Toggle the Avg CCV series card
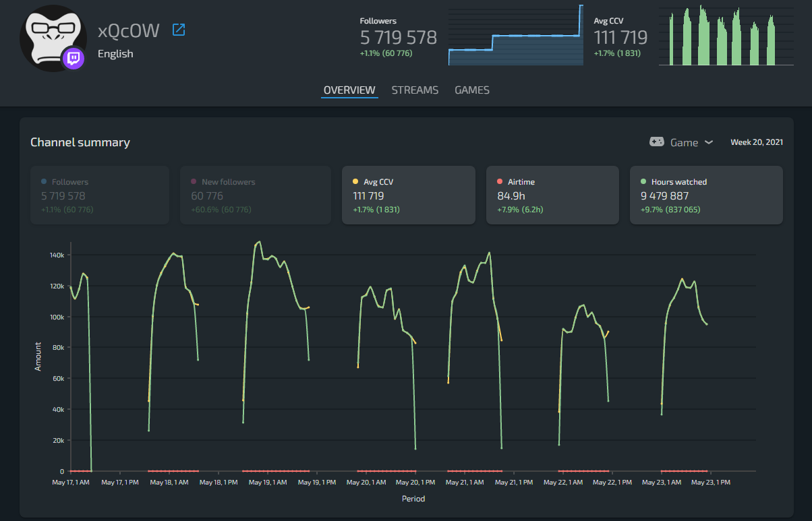The height and width of the screenshot is (521, 812). point(409,195)
